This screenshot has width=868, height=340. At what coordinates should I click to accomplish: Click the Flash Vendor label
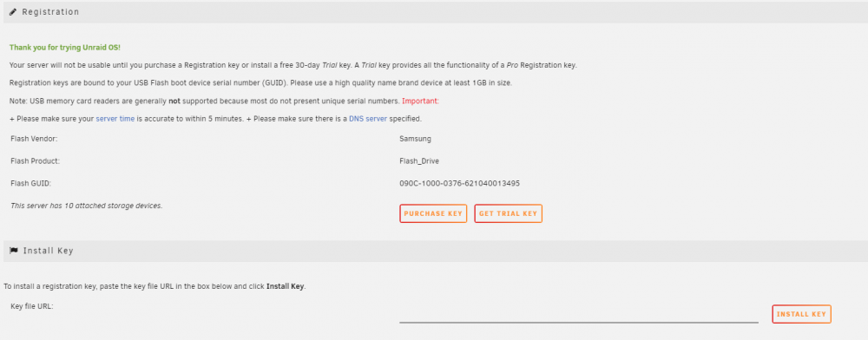click(x=34, y=139)
